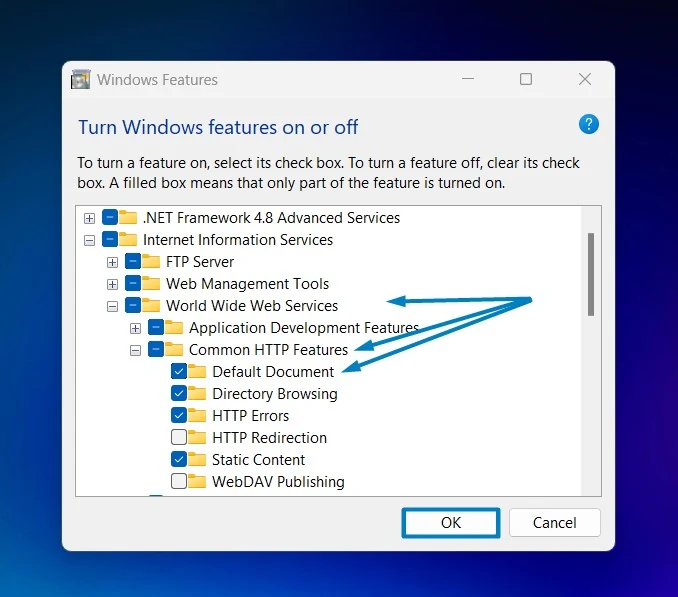
Task: Toggle the .NET Framework 4.8 Advanced Services checkbox
Action: 110,217
